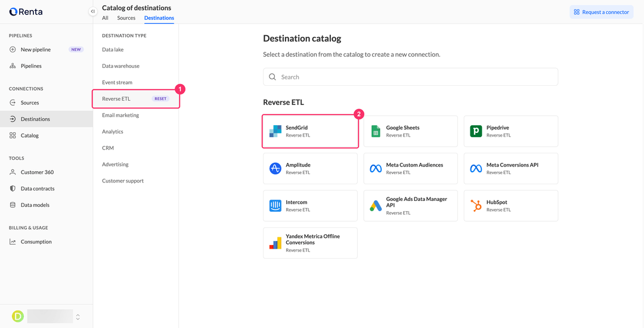
Task: Collapse the sidebar with the arrow button
Action: pyautogui.click(x=93, y=11)
